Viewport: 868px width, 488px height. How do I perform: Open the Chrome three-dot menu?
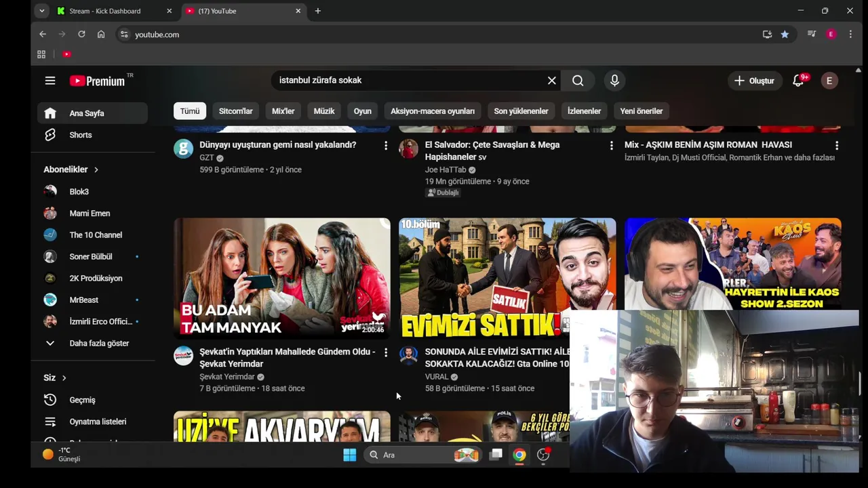tap(850, 34)
